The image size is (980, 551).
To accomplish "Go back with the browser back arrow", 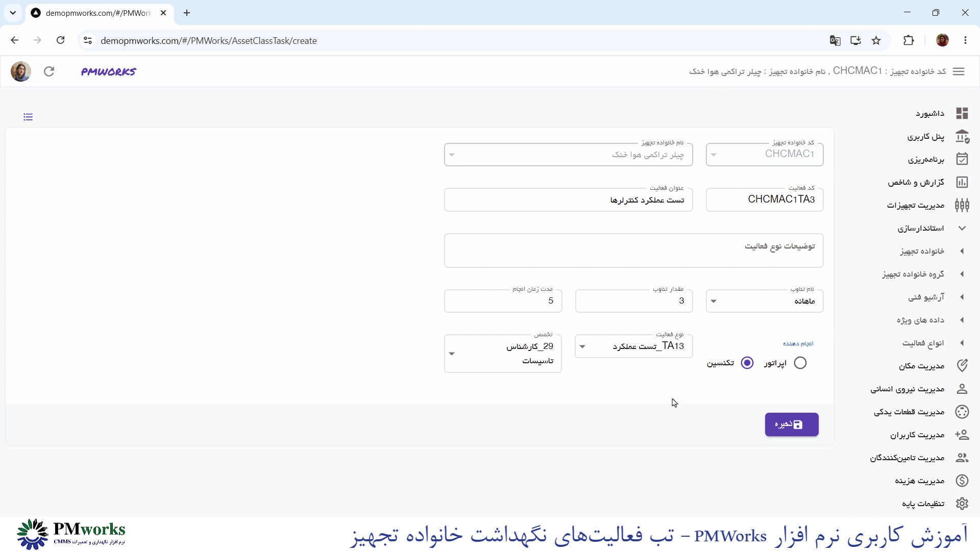I will click(x=14, y=40).
